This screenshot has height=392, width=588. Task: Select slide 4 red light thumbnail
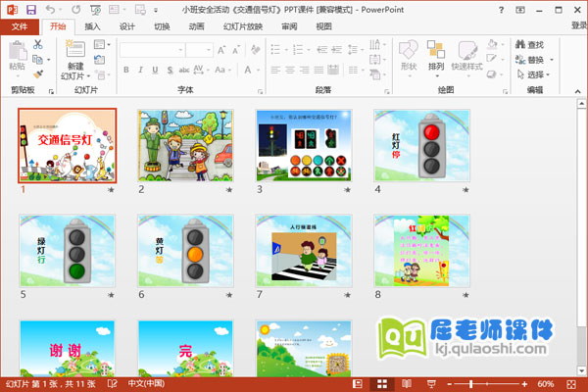(421, 146)
